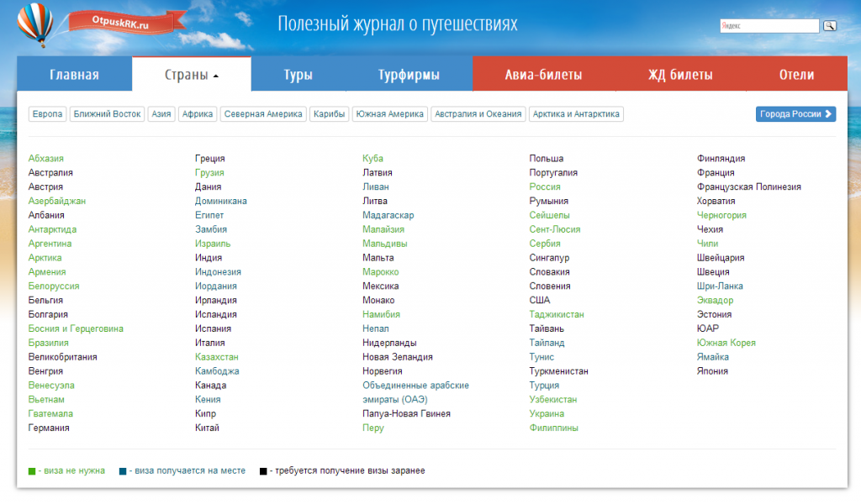Open the Аргентина country link
This screenshot has width=861, height=504.
[50, 244]
